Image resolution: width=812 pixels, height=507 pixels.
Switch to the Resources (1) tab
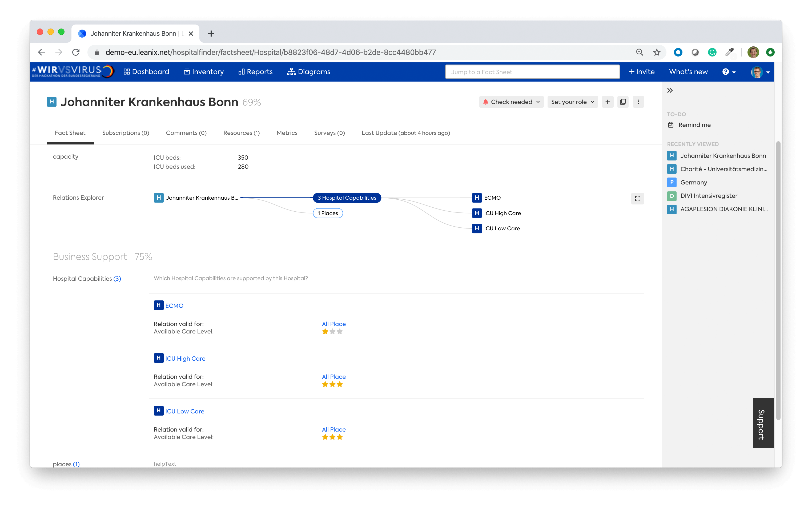click(x=241, y=133)
